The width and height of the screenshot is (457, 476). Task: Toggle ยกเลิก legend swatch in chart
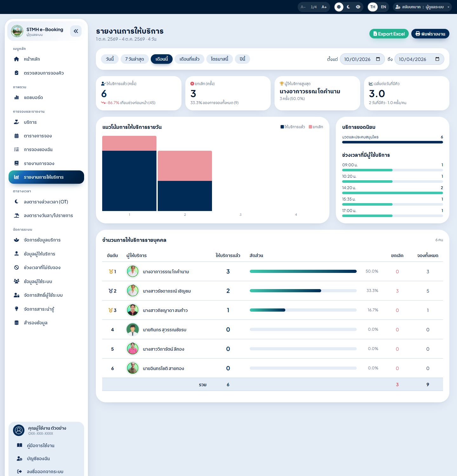pyautogui.click(x=310, y=127)
